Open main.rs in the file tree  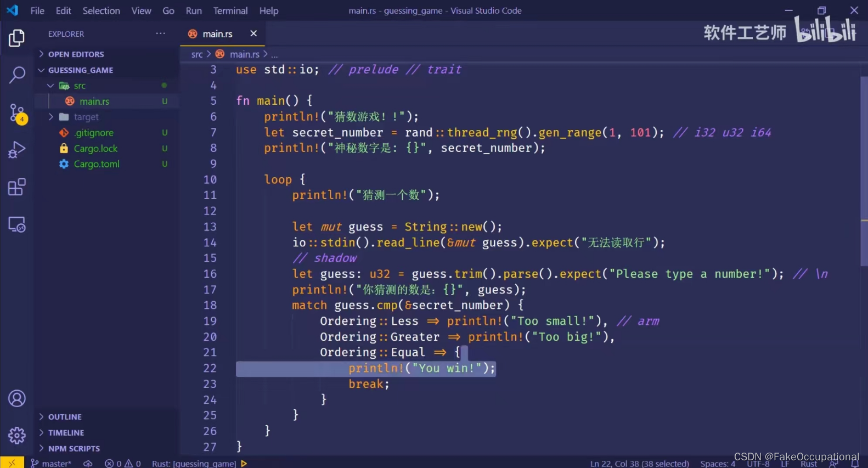(94, 101)
